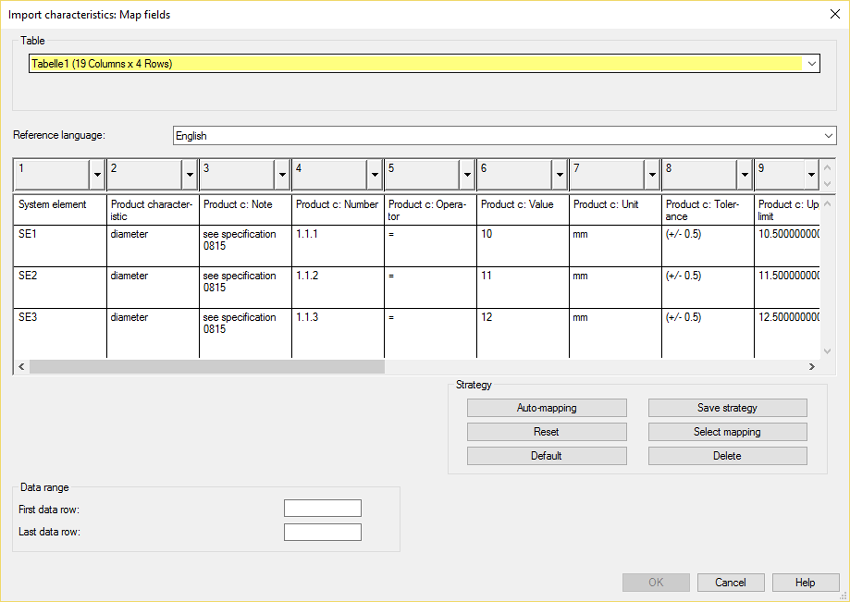
Task: Open column 7 mapping dropdown arrow
Action: click(x=652, y=174)
